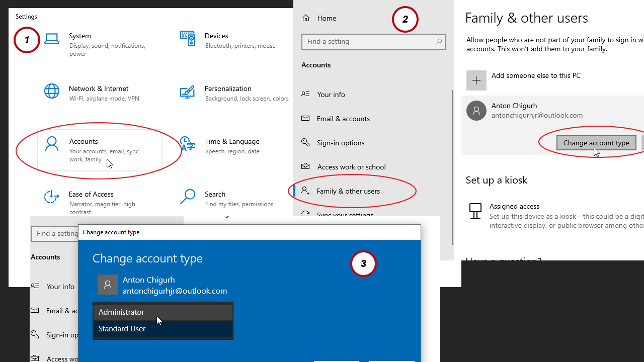Click the Home label in the Accounts sidebar
This screenshot has width=644, height=362.
point(327,18)
